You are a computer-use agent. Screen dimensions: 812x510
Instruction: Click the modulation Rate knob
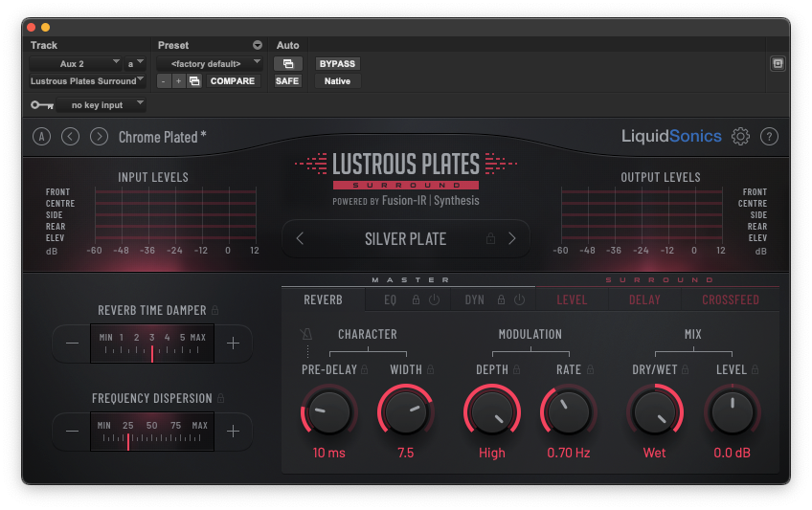pos(569,411)
